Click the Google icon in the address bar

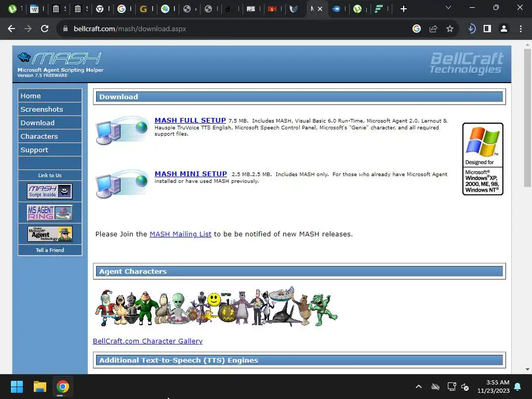(x=417, y=29)
